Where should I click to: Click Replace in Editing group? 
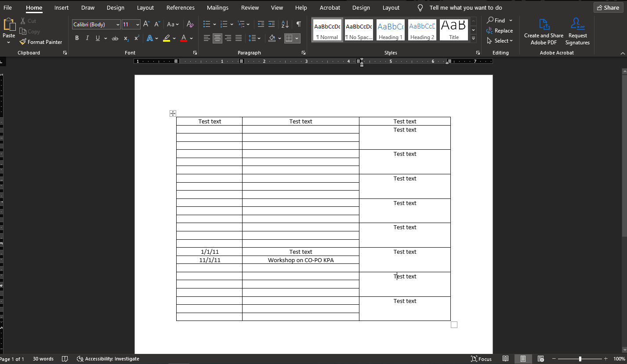pos(500,31)
